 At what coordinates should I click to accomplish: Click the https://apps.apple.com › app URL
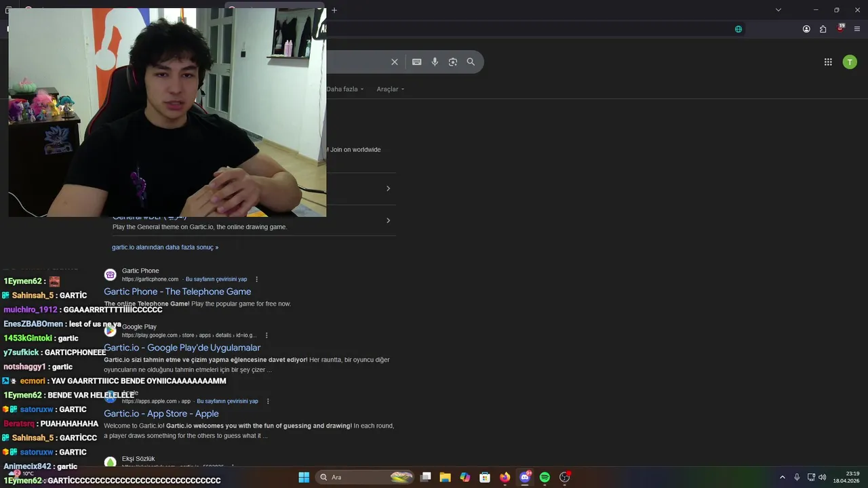point(156,401)
